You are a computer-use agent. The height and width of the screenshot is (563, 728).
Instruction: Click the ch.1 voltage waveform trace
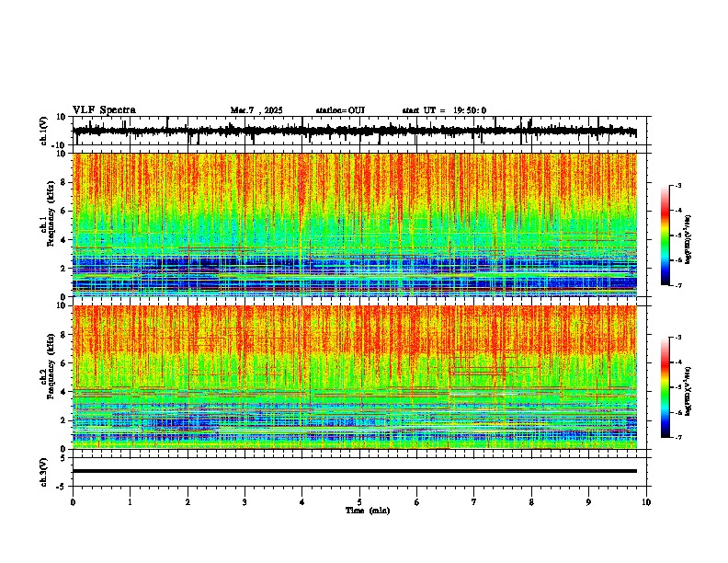tap(354, 131)
